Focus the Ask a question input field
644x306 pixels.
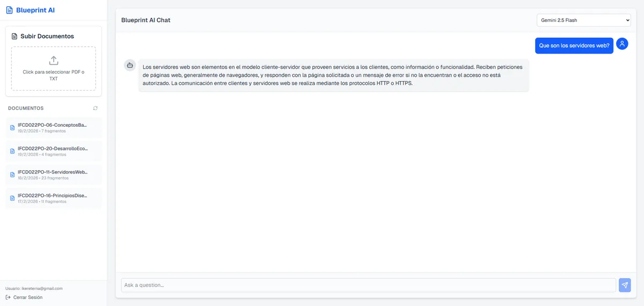[x=368, y=285]
